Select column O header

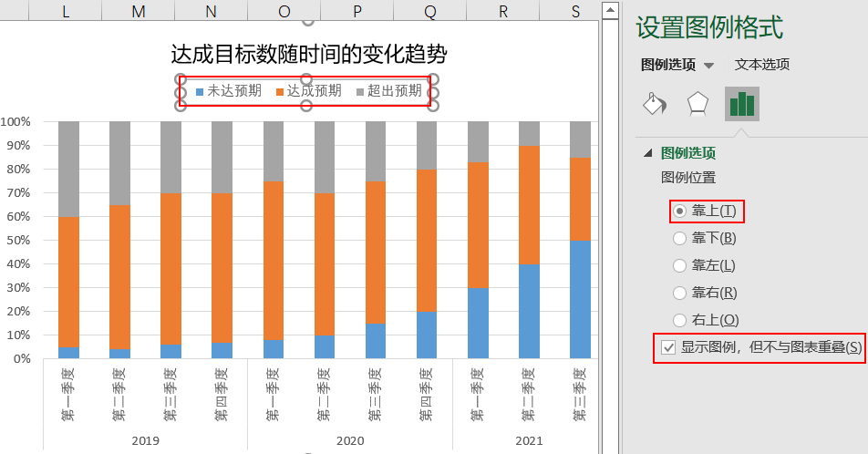click(x=284, y=11)
